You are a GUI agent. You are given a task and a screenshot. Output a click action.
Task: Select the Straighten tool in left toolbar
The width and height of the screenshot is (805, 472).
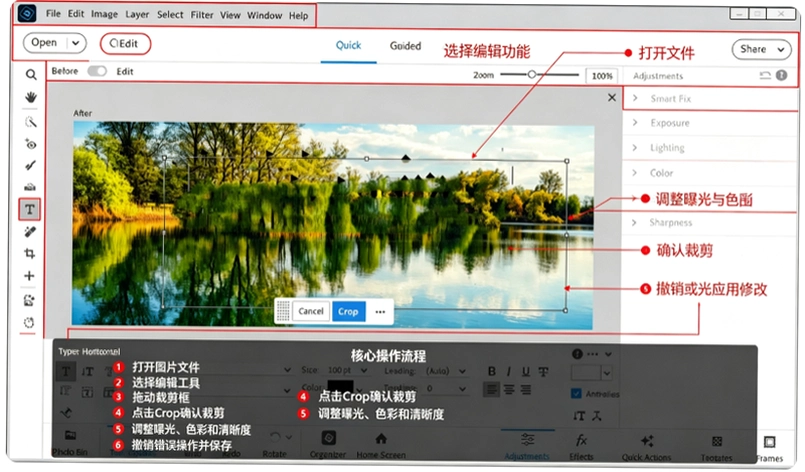tap(30, 187)
